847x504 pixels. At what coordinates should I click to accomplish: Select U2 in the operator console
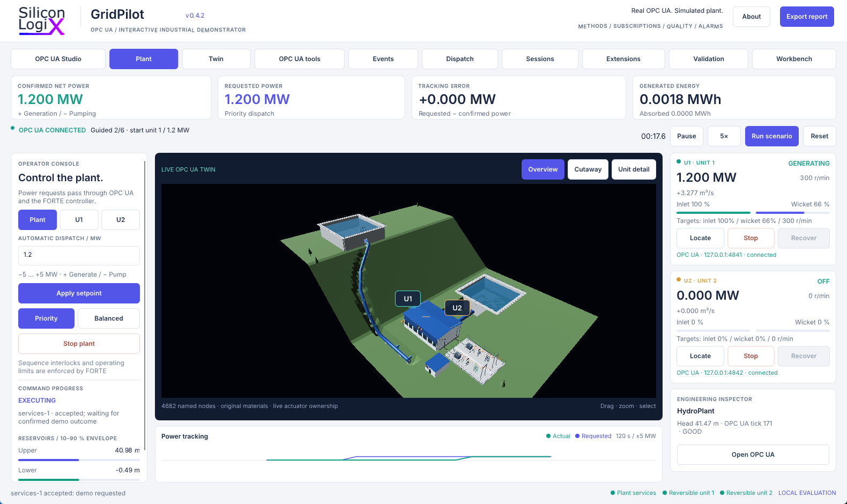tap(121, 220)
